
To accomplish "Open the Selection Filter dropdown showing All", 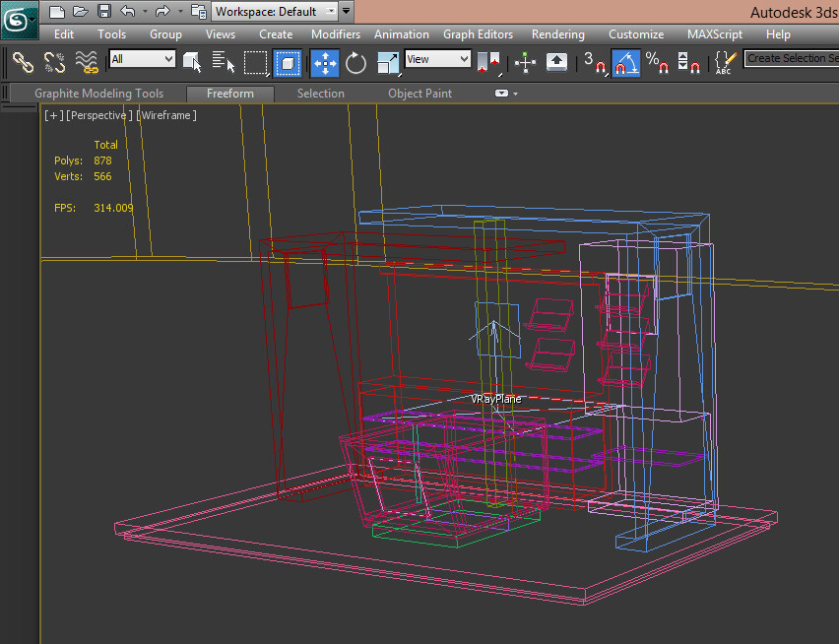I will tap(141, 59).
